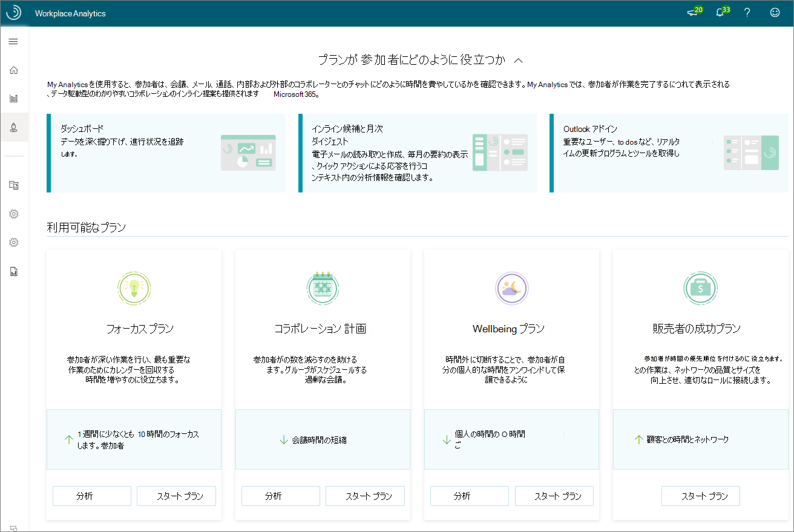The image size is (794, 532).
Task: Click the Wellbeing プラン title
Action: click(x=508, y=329)
